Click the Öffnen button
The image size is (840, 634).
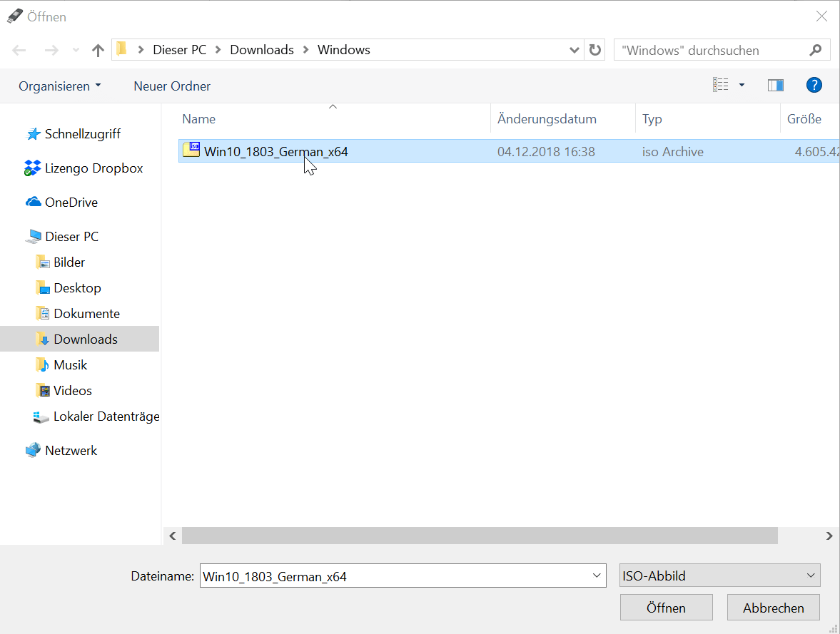point(667,608)
